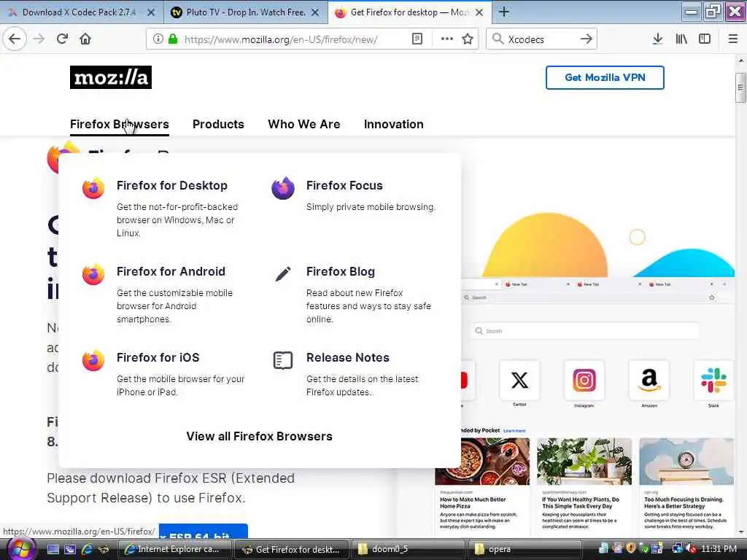Reload the current page
Viewport: 747px width, 560px height.
point(62,39)
